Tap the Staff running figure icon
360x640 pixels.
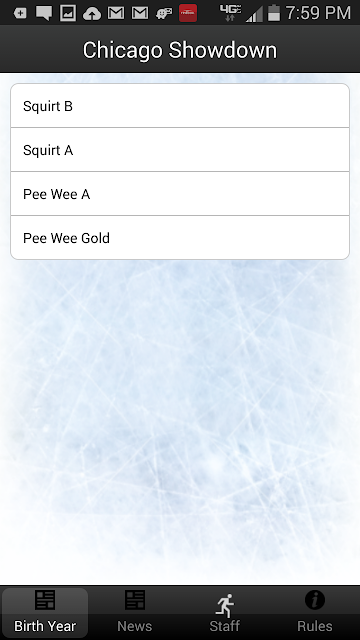tap(225, 605)
